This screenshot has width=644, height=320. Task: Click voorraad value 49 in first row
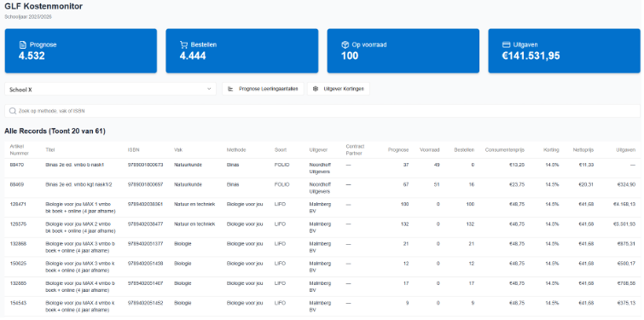(x=437, y=165)
